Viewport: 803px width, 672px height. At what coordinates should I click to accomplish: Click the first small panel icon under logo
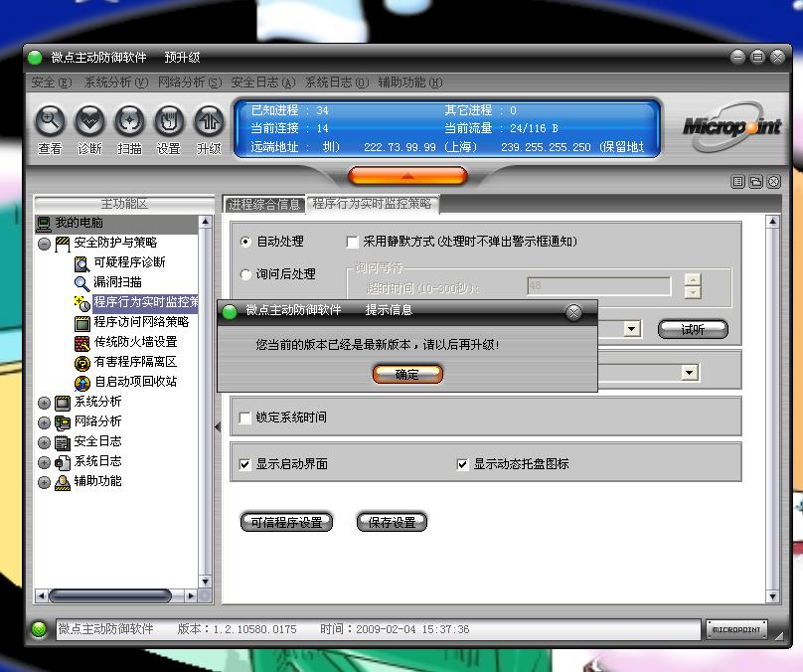click(737, 181)
